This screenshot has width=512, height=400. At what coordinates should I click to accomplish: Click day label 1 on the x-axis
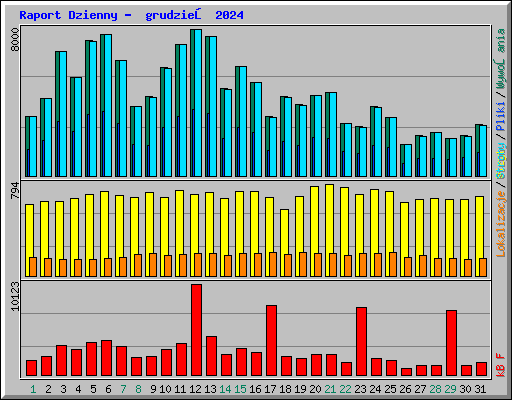(x=33, y=389)
